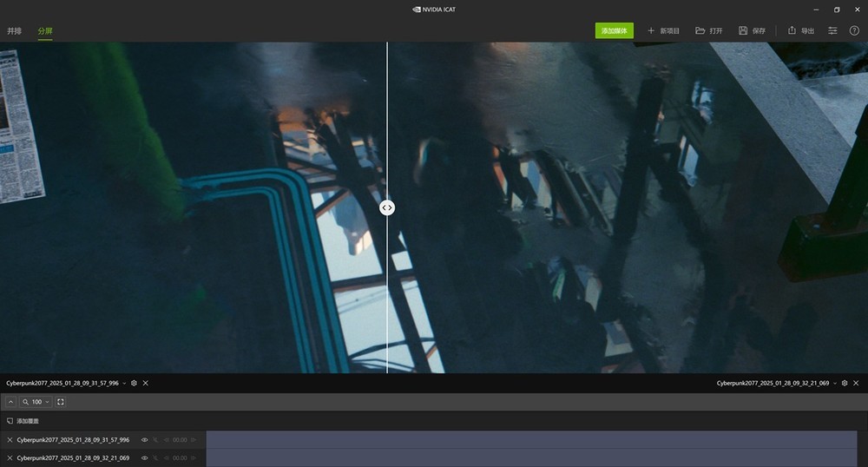Step offset back on track ending 31_57_996
This screenshot has width=868, height=467.
click(x=167, y=440)
